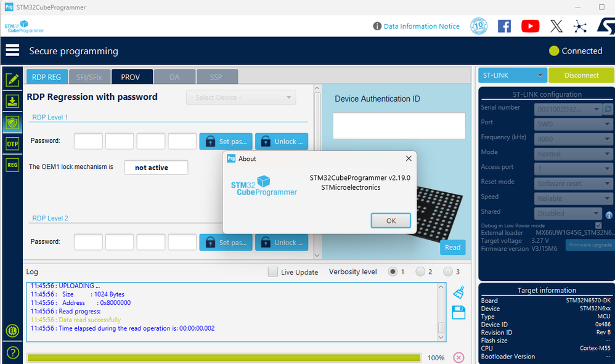
Task: Click the log scrollbar thumb
Action: point(441,328)
